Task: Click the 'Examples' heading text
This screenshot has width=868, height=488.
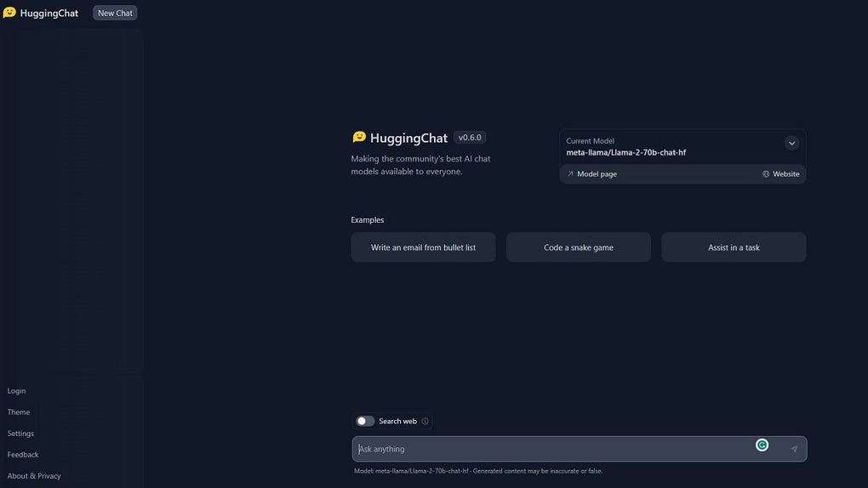Action: click(x=368, y=219)
